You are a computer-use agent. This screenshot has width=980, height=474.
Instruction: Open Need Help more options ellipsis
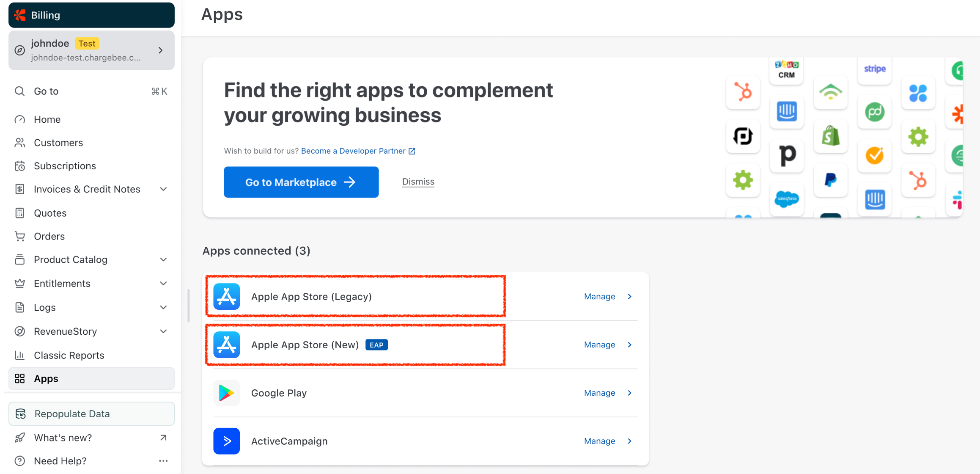coord(163,461)
